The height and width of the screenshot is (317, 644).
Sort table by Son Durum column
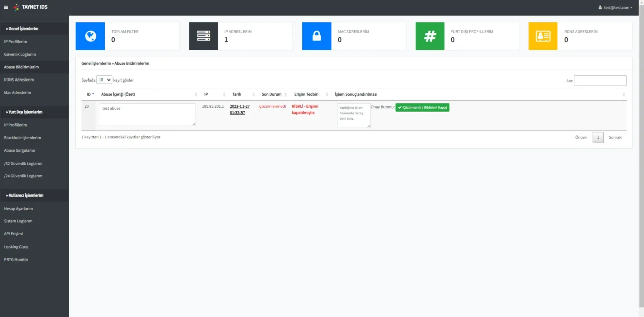(x=273, y=94)
